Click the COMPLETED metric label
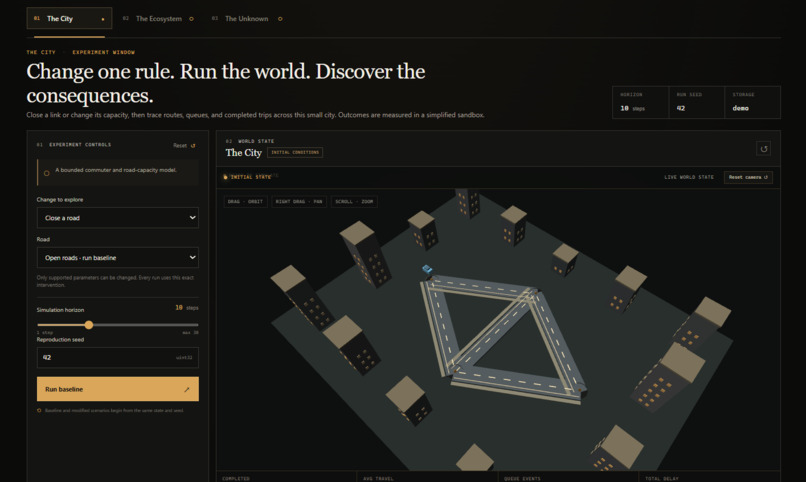 click(236, 478)
